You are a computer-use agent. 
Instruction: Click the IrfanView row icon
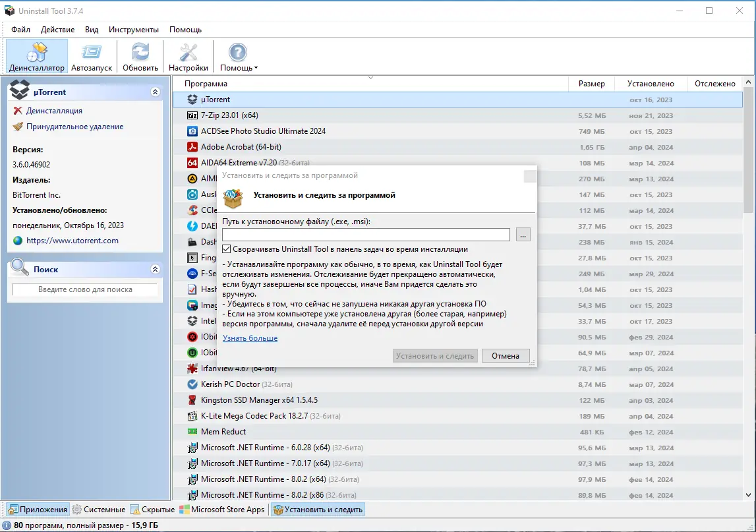[192, 369]
